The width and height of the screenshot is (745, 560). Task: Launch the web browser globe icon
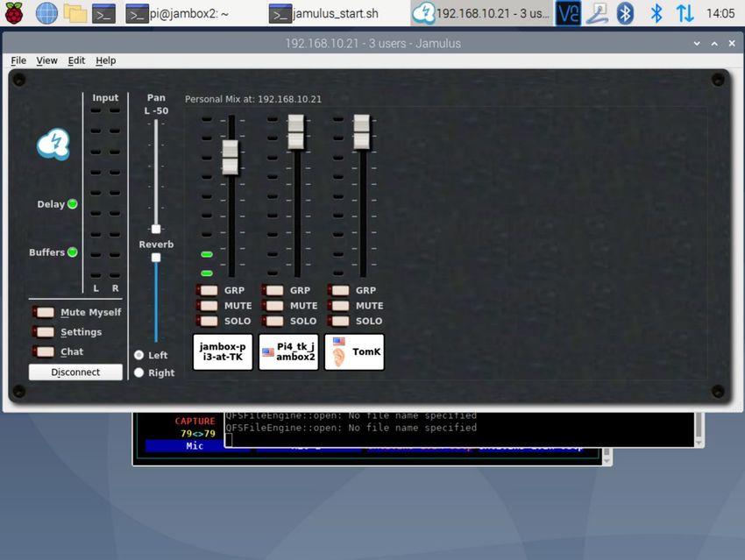pyautogui.click(x=46, y=13)
